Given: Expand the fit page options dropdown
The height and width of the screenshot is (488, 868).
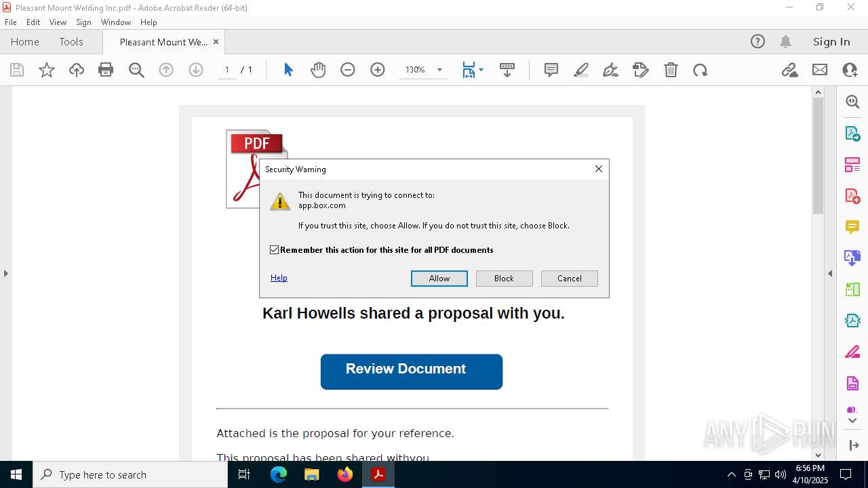Looking at the screenshot, I should tap(481, 70).
